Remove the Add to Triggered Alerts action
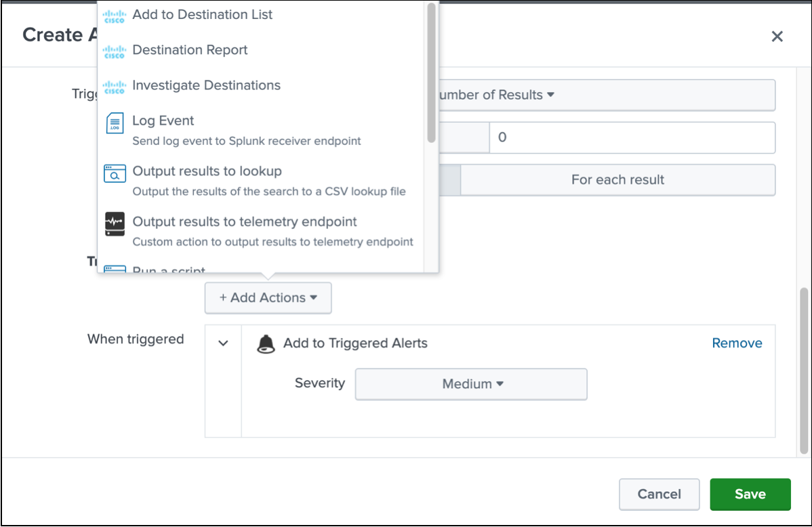 point(737,343)
